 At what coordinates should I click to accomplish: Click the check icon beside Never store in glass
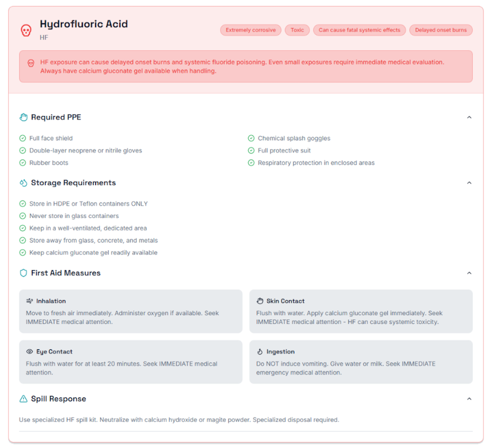pyautogui.click(x=23, y=216)
